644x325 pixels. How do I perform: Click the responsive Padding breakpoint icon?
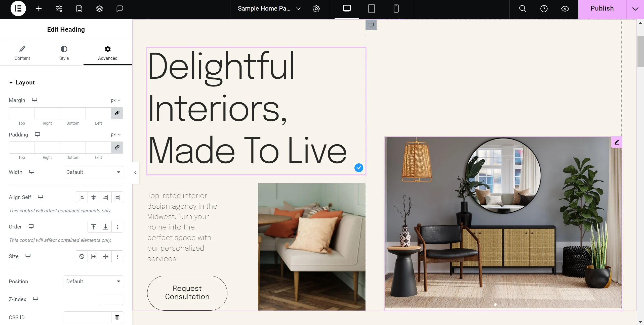(37, 134)
